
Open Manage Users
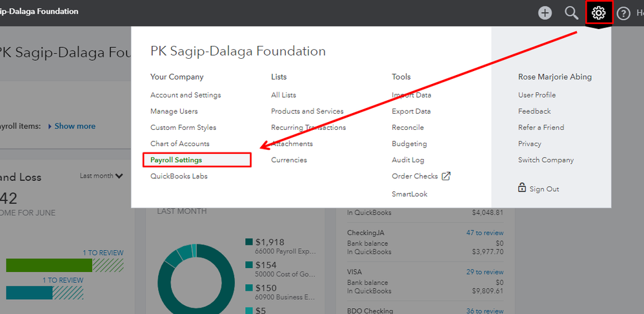click(174, 111)
